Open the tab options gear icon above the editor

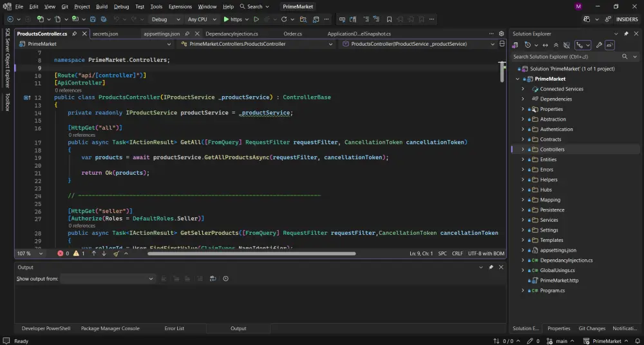click(501, 34)
